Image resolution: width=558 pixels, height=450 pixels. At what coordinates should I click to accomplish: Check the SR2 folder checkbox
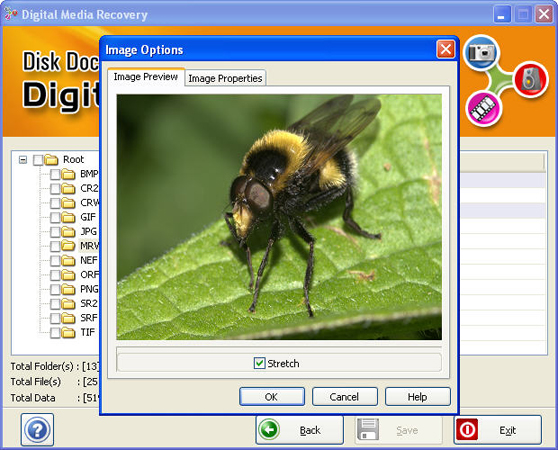(x=55, y=304)
